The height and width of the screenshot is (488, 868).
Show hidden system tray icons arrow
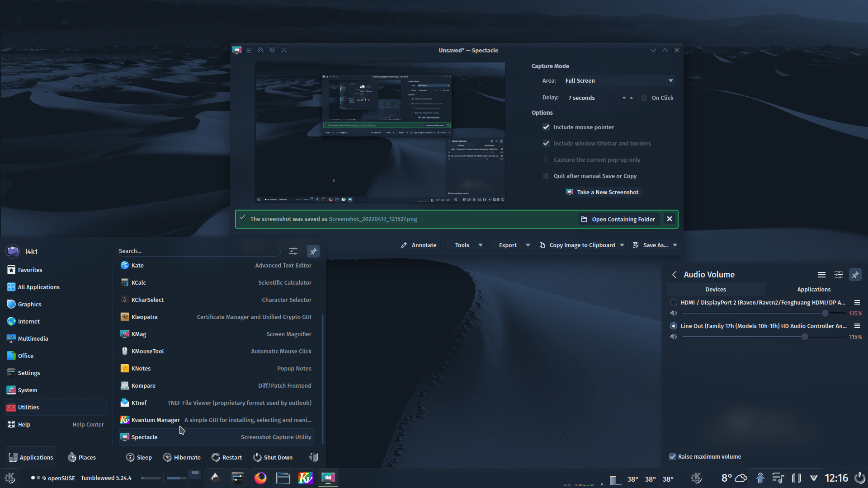coord(814,478)
